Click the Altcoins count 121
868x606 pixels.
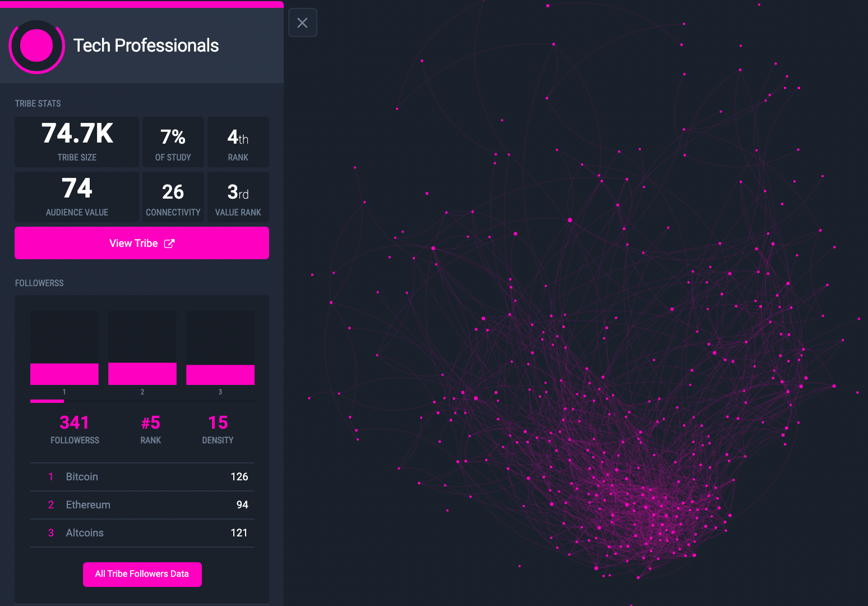click(239, 533)
